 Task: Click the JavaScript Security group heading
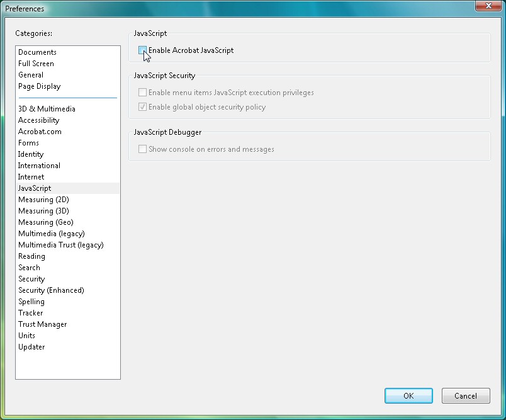[164, 76]
